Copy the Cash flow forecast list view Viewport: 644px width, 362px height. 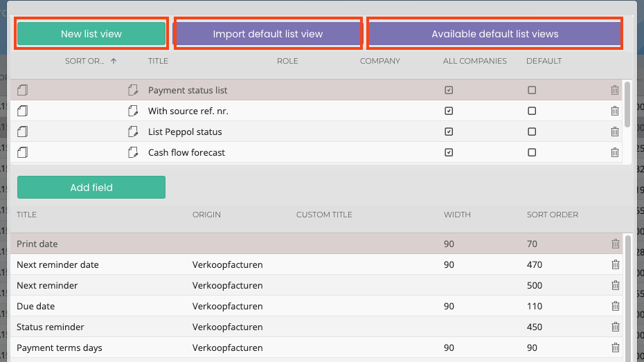pos(22,152)
